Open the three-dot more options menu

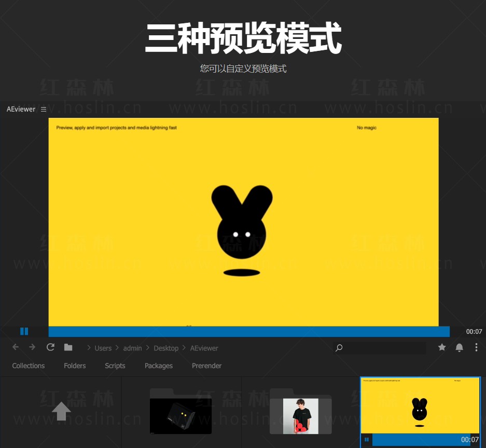point(476,347)
